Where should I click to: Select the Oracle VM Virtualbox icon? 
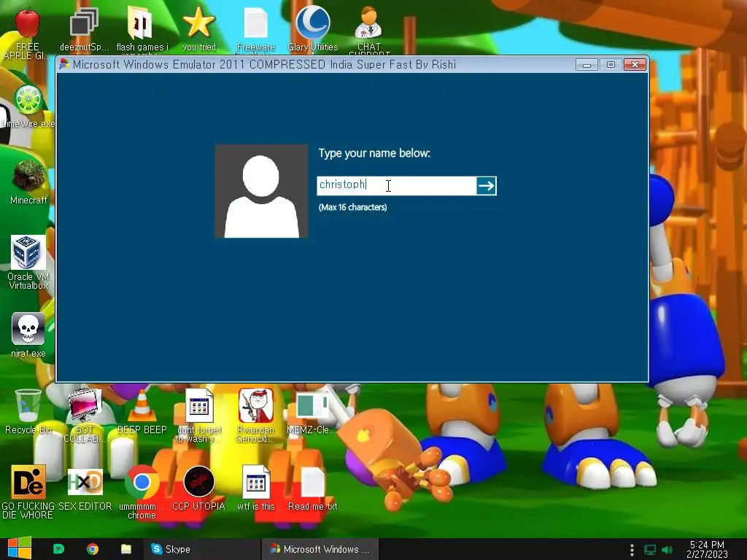(x=28, y=252)
